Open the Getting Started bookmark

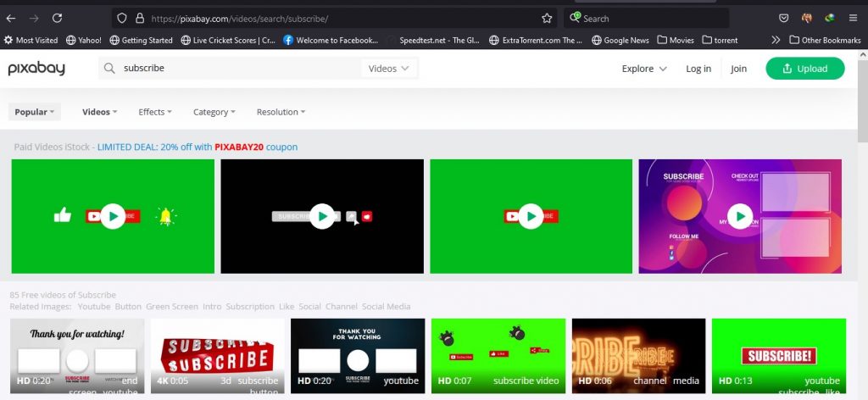[x=142, y=40]
